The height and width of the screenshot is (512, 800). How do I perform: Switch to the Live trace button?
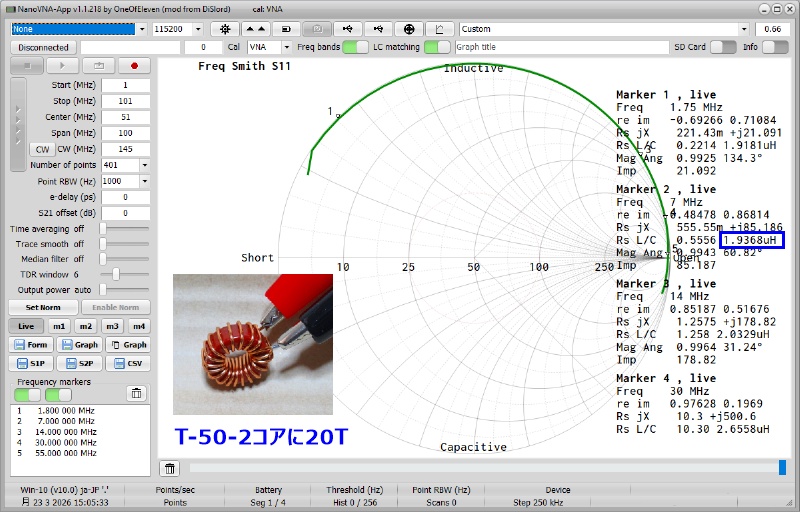coord(26,326)
